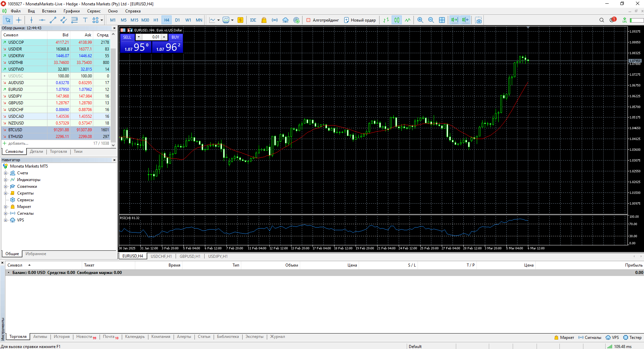Close the Навигатор panel

(114, 160)
